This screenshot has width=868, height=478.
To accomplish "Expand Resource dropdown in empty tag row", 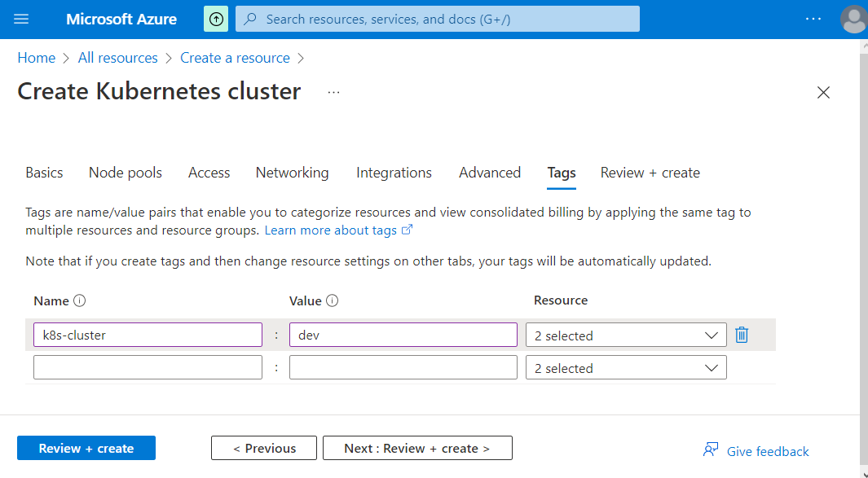I will 626,367.
